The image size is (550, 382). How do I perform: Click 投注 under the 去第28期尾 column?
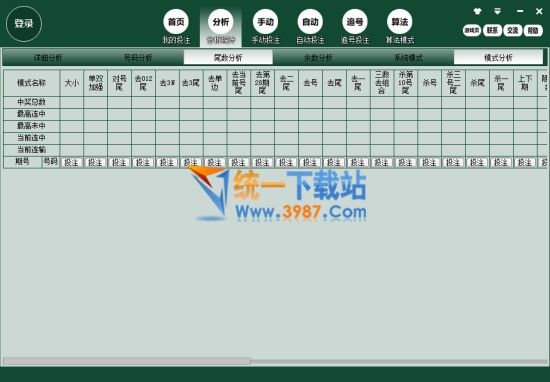point(262,162)
